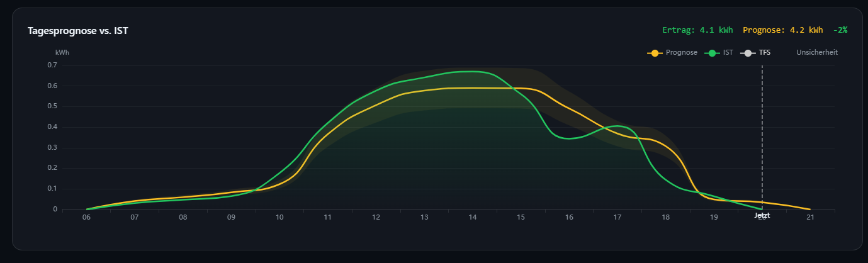
Task: Toggle the Unsicherheit band in legend
Action: point(816,53)
